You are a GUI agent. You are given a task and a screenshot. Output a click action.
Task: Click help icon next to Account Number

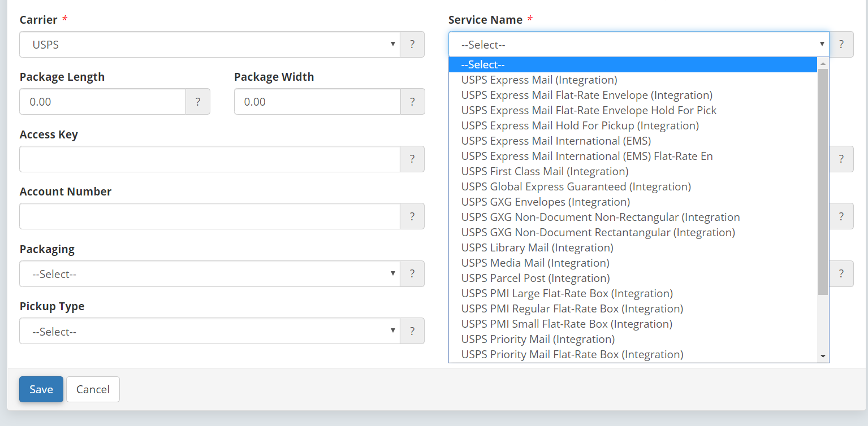[x=412, y=216]
